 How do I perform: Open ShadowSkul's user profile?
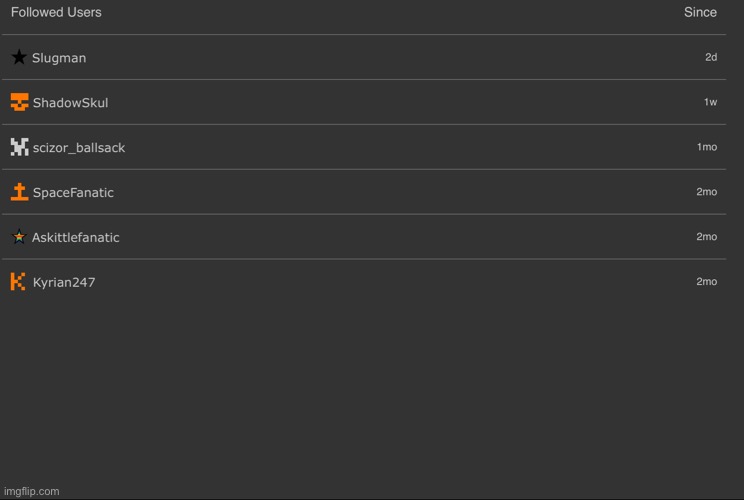(70, 103)
